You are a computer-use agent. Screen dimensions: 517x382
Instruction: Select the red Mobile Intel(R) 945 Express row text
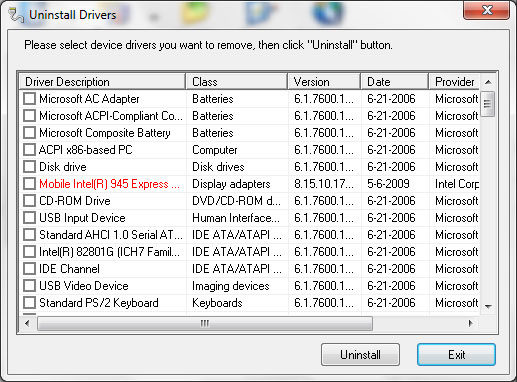tap(109, 184)
